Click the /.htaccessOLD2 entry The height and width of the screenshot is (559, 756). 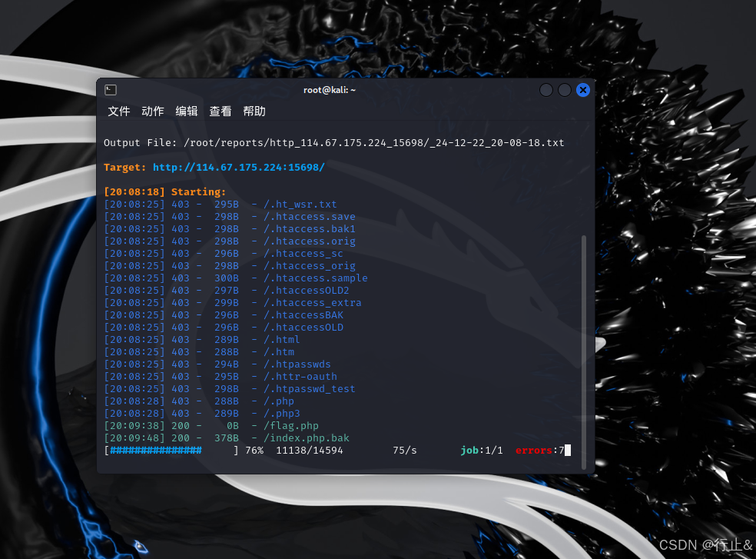coord(306,290)
